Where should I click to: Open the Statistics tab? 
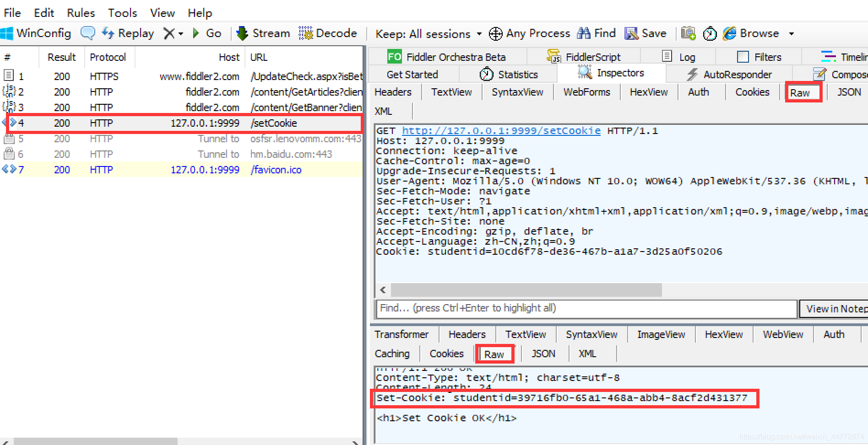point(509,74)
